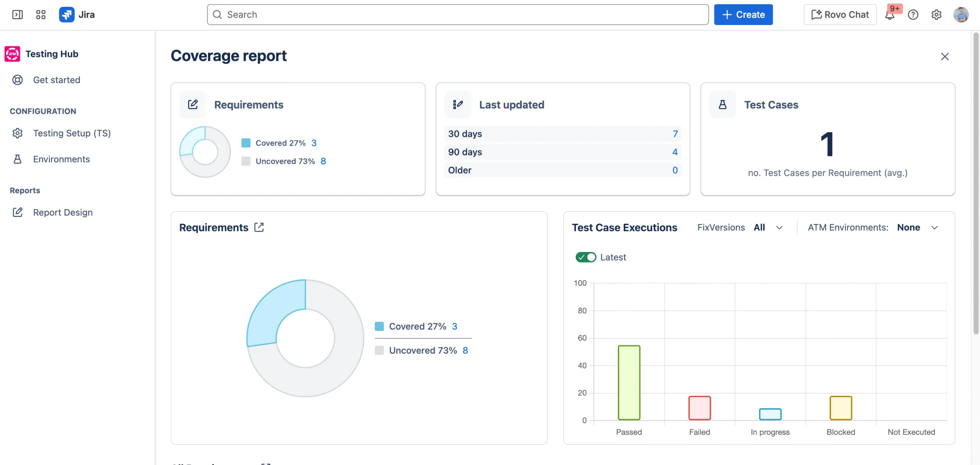The height and width of the screenshot is (465, 980).
Task: Disable the Latest executions toggle
Action: pyautogui.click(x=586, y=257)
